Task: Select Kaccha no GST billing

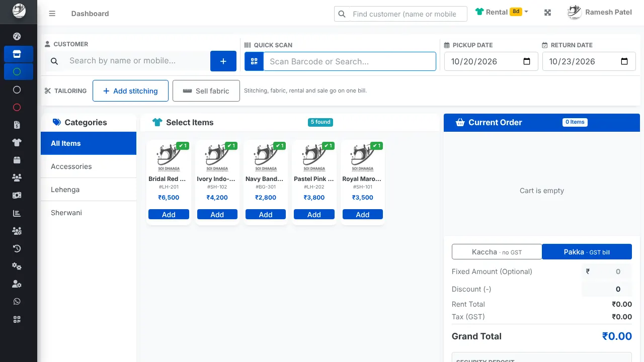Action: click(x=497, y=252)
